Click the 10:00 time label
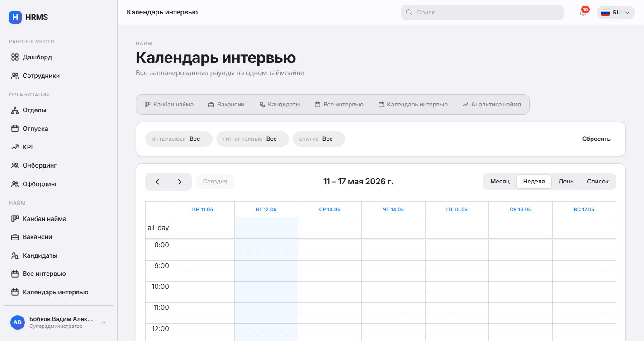This screenshot has height=341, width=644. point(161,287)
